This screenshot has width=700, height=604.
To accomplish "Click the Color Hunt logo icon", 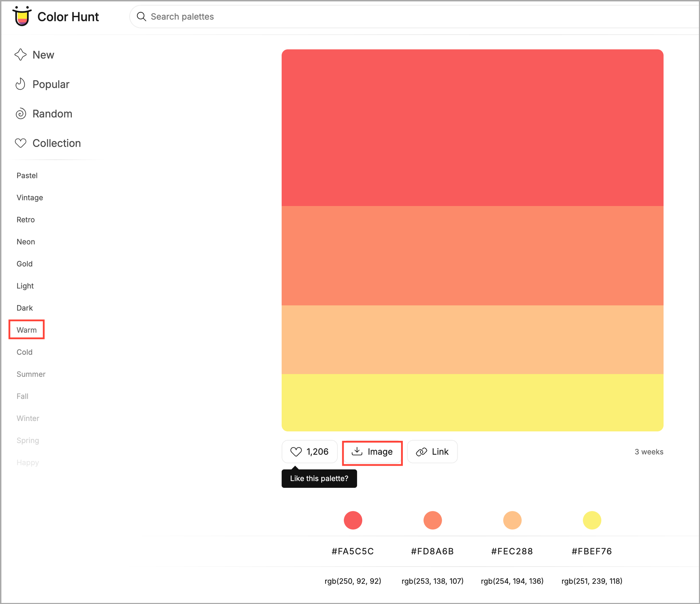I will [22, 16].
